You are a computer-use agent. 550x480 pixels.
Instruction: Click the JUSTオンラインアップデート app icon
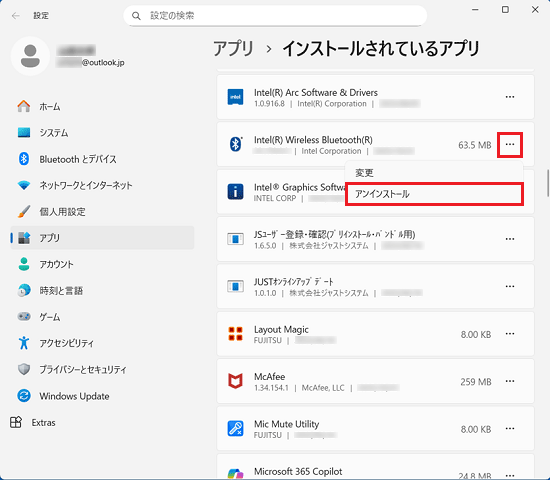point(235,286)
